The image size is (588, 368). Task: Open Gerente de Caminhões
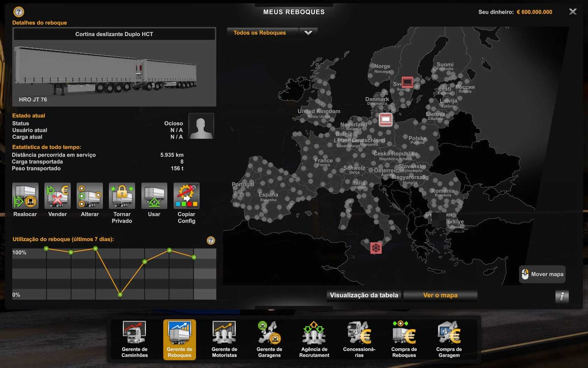[x=135, y=339]
